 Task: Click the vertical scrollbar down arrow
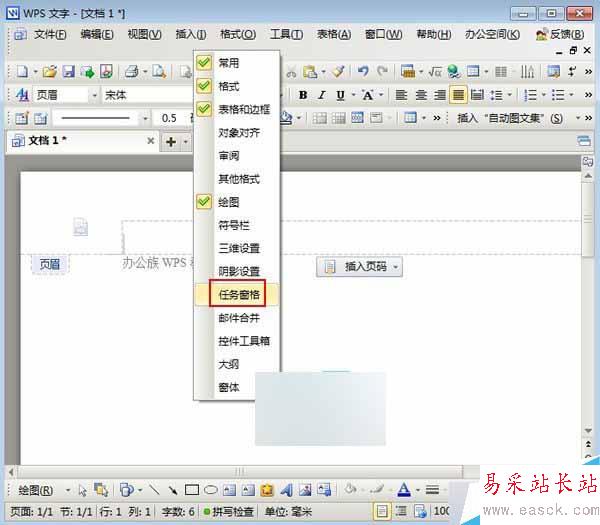[588, 430]
